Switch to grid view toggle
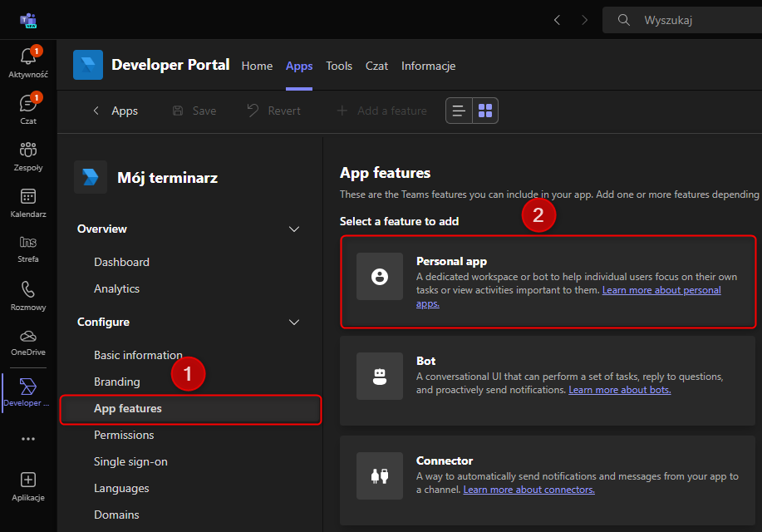 (485, 111)
